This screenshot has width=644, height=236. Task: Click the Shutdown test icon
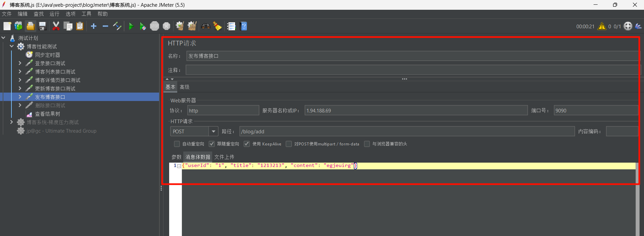pos(166,26)
